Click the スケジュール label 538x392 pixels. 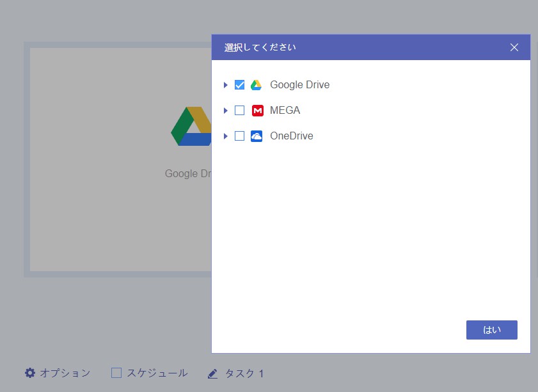click(x=157, y=373)
